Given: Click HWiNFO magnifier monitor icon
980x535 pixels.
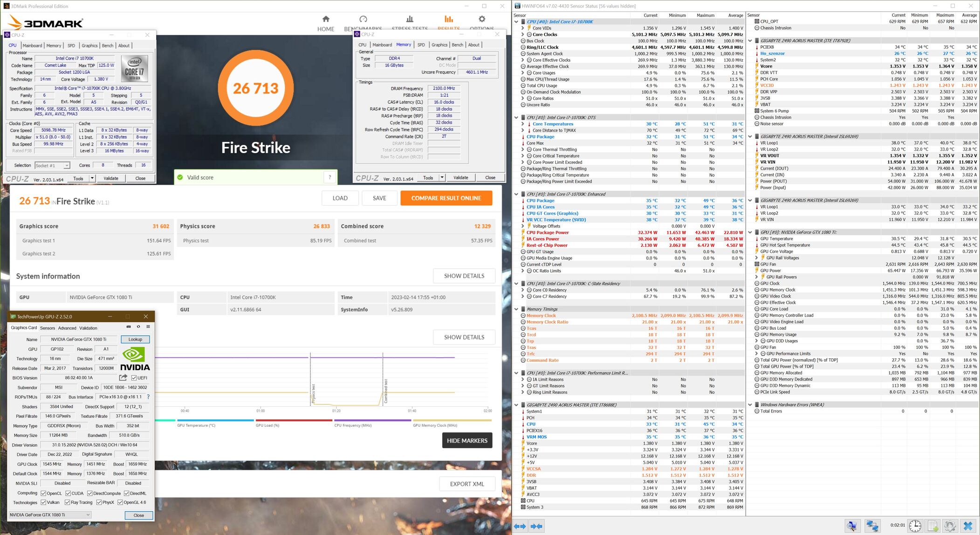Looking at the screenshot, I should pyautogui.click(x=852, y=526).
